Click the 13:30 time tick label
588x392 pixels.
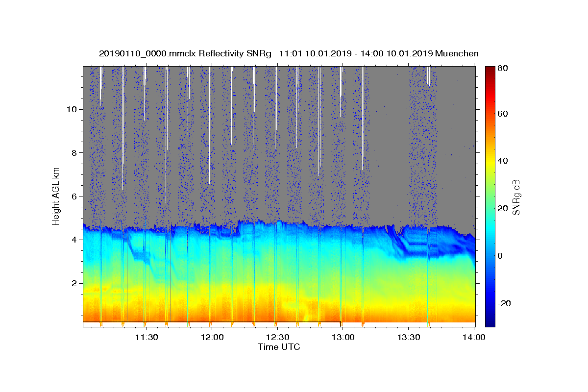click(409, 338)
